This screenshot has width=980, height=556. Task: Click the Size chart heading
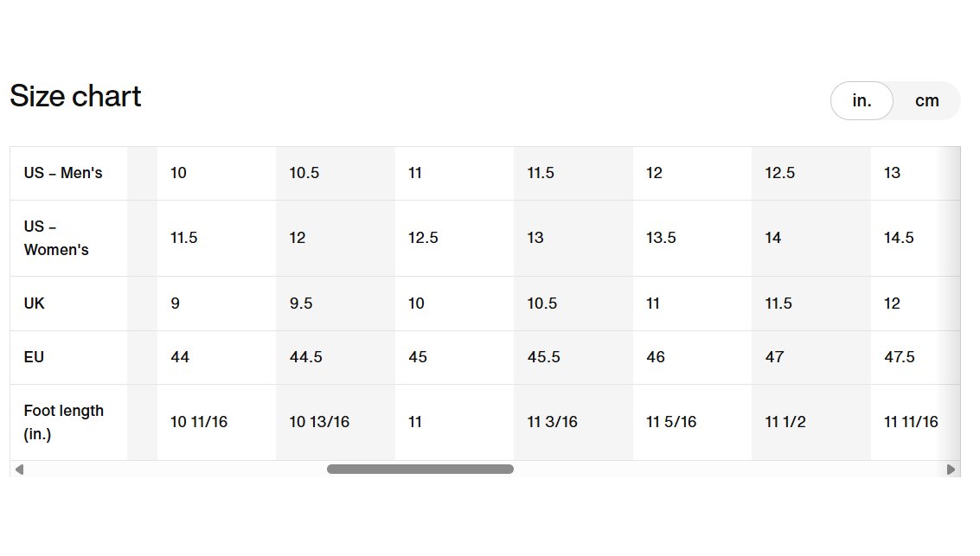75,96
